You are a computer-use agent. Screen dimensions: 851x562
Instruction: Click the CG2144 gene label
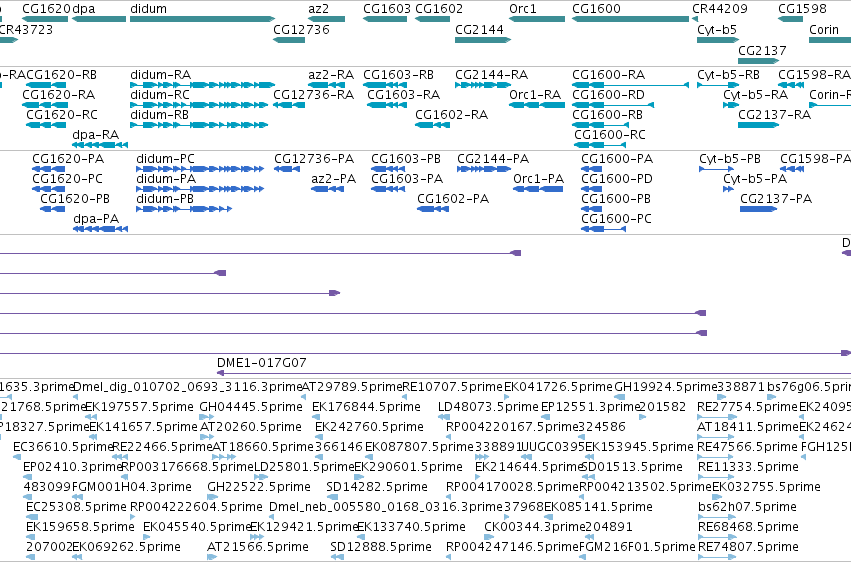click(479, 30)
